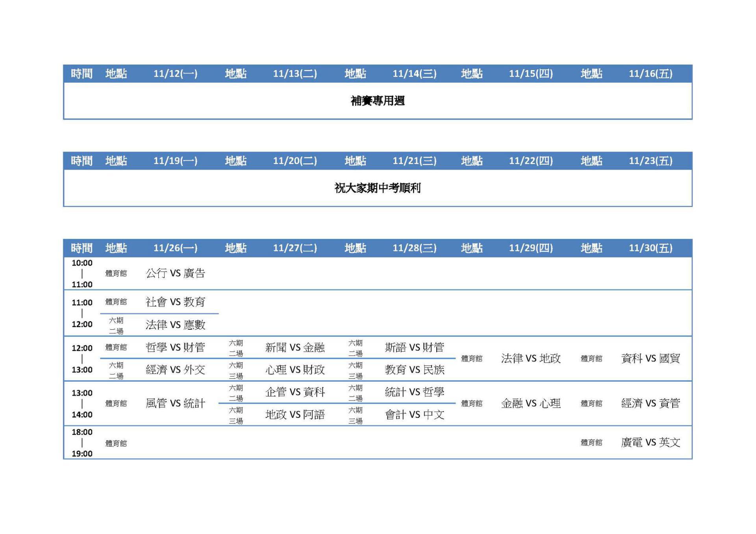This screenshot has width=756, height=534.
Task: Click the 補賽專用週 banner text
Action: coord(377,101)
